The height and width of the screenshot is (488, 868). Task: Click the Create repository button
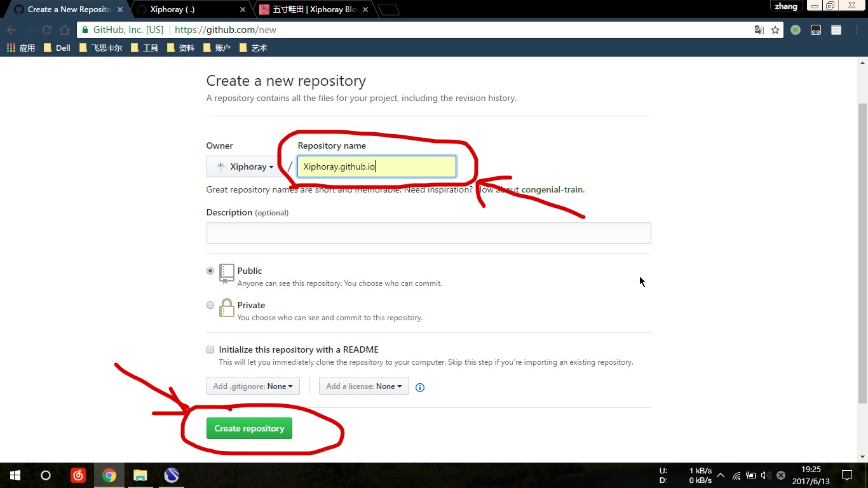249,428
